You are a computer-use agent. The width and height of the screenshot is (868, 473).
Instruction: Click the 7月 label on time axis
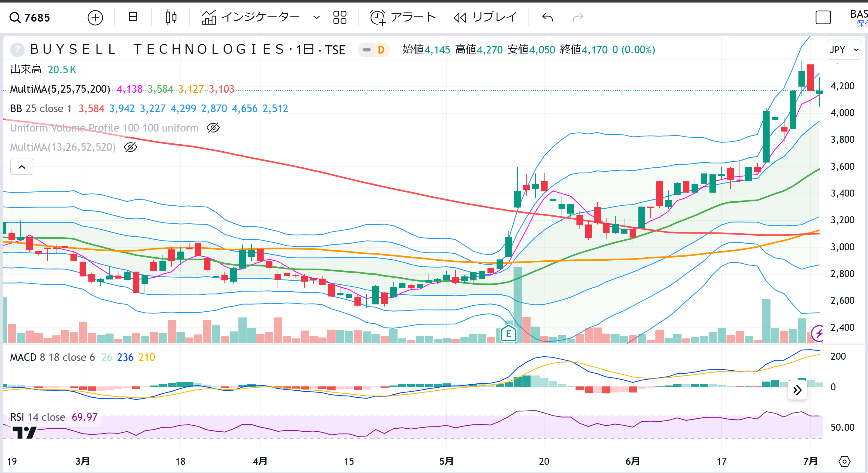(x=810, y=461)
